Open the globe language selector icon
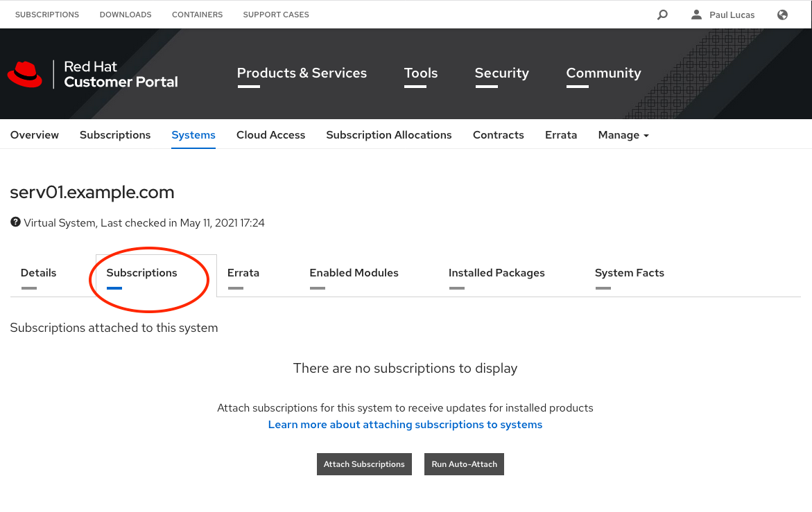This screenshot has height=512, width=812. point(782,15)
